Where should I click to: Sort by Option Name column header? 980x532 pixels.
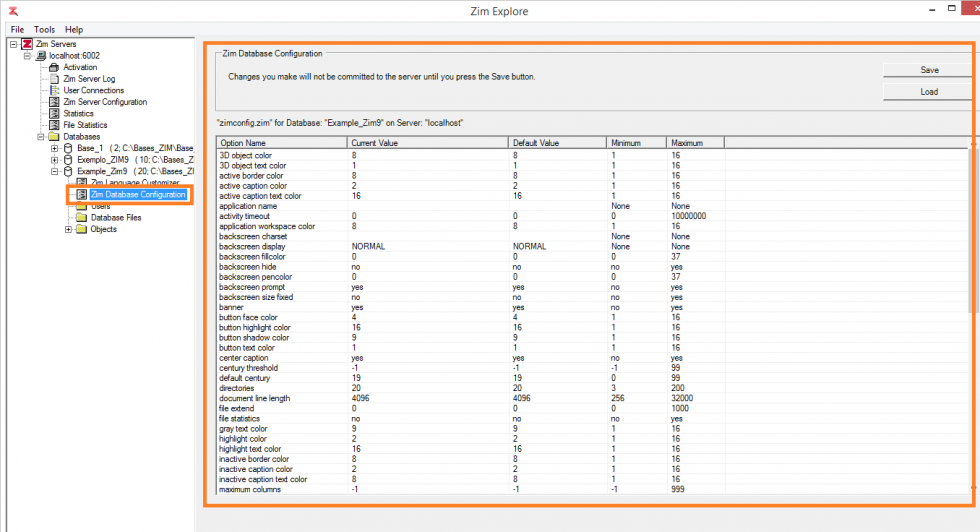(x=282, y=143)
